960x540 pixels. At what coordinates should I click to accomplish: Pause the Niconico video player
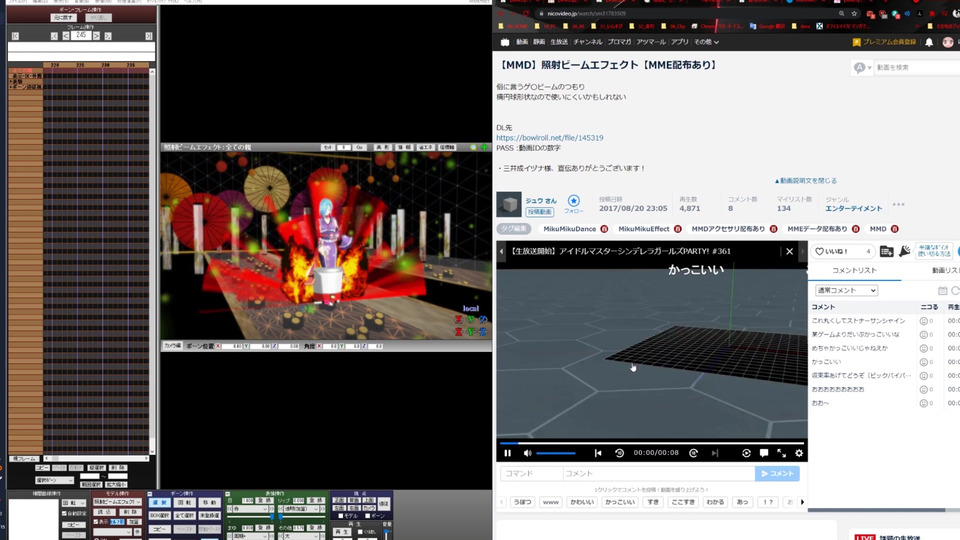click(x=508, y=453)
